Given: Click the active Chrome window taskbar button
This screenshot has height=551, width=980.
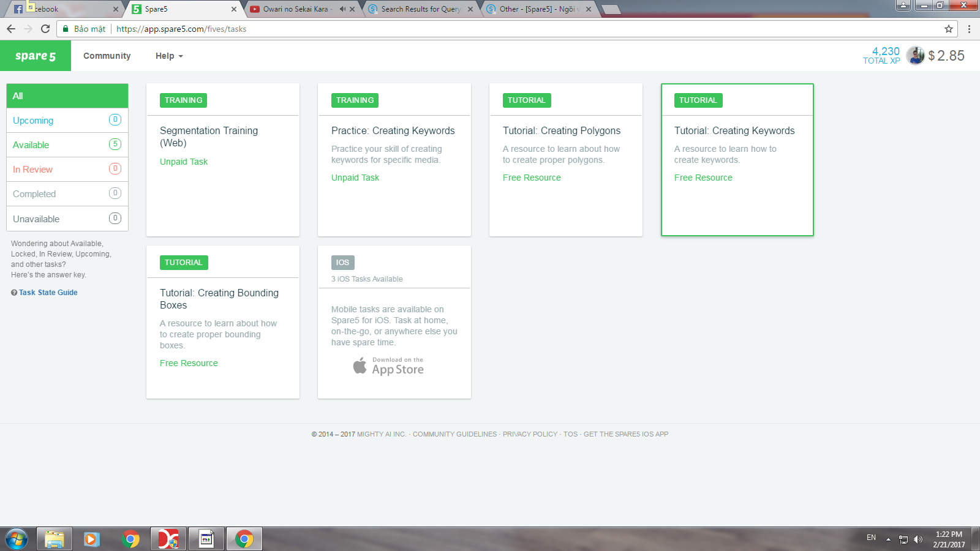Looking at the screenshot, I should pyautogui.click(x=244, y=539).
